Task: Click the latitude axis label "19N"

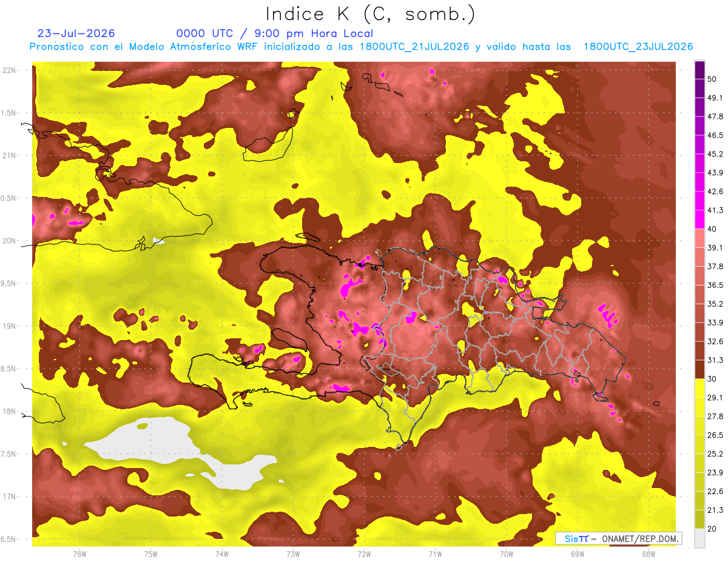Action: (x=9, y=326)
